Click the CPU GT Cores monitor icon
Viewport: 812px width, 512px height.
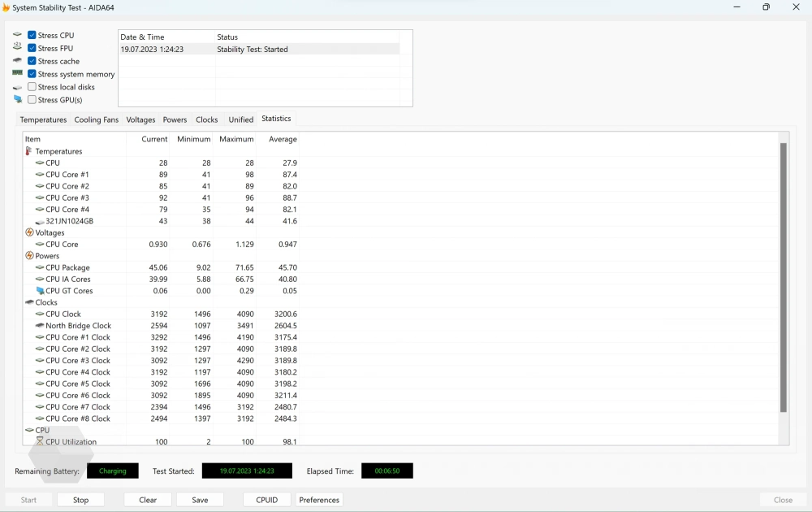40,291
